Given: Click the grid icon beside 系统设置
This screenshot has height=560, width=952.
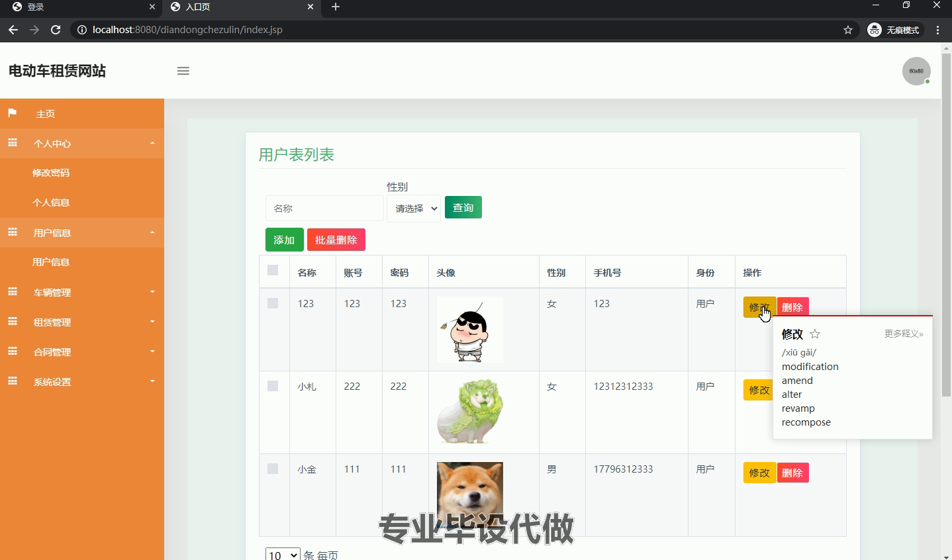Looking at the screenshot, I should point(12,381).
